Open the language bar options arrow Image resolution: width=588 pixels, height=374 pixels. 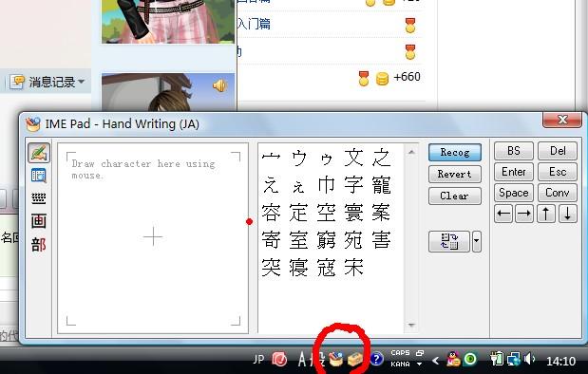point(420,365)
